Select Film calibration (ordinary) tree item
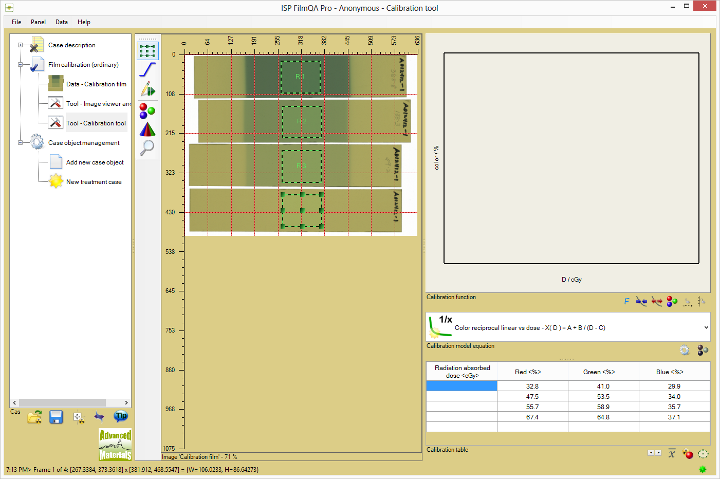The height and width of the screenshot is (490, 720). (83, 65)
